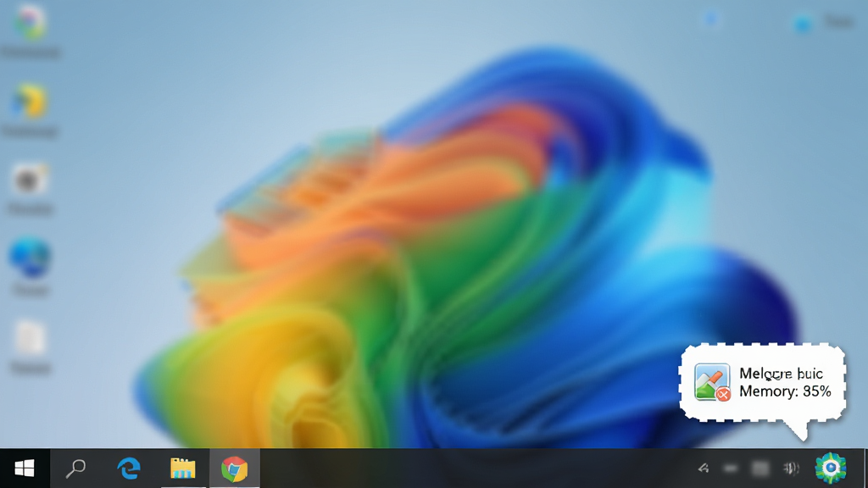Select the blue globe desktop icon

30,257
